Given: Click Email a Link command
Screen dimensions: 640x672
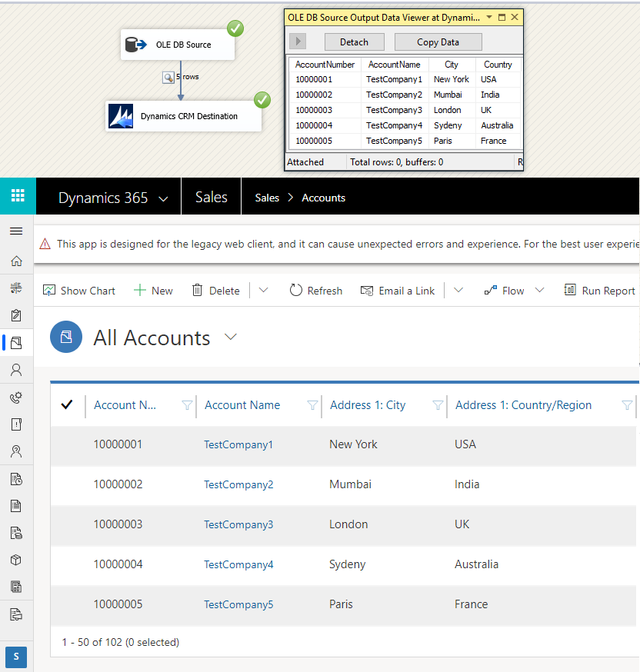Looking at the screenshot, I should click(x=398, y=291).
